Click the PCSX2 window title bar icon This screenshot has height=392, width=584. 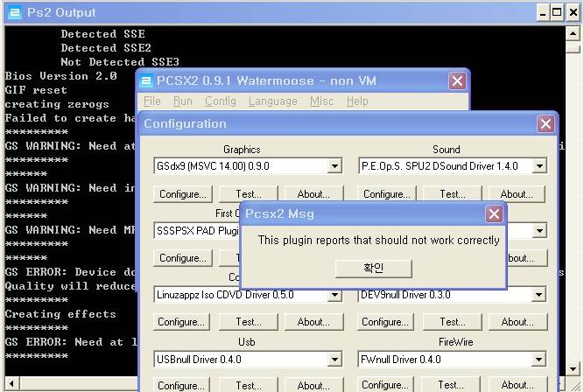[x=145, y=81]
